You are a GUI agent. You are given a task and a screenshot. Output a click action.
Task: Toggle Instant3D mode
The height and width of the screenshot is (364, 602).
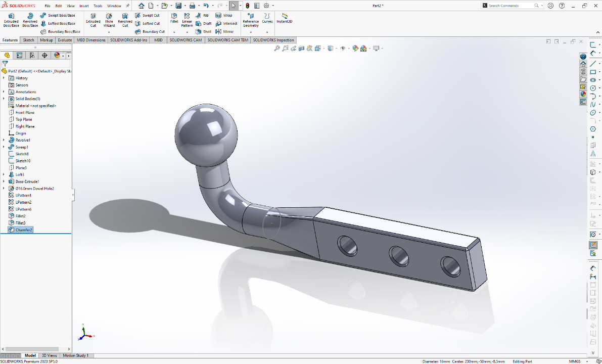coord(284,18)
